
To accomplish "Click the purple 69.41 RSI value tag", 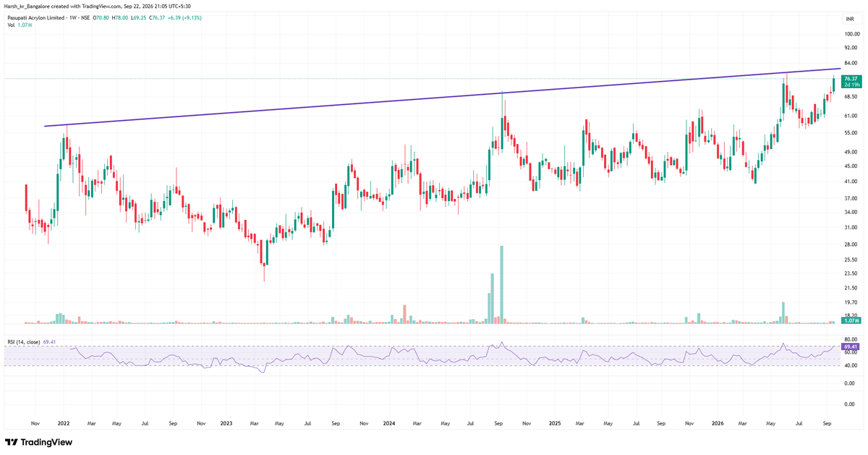I will point(851,347).
